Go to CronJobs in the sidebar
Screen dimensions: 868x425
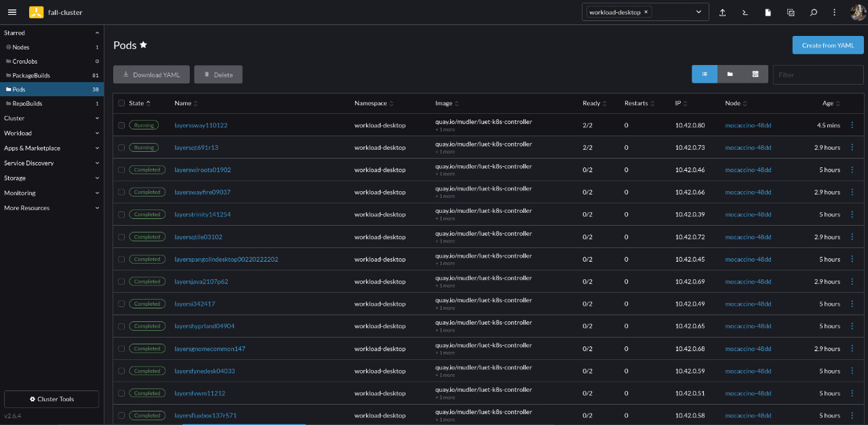click(x=24, y=61)
